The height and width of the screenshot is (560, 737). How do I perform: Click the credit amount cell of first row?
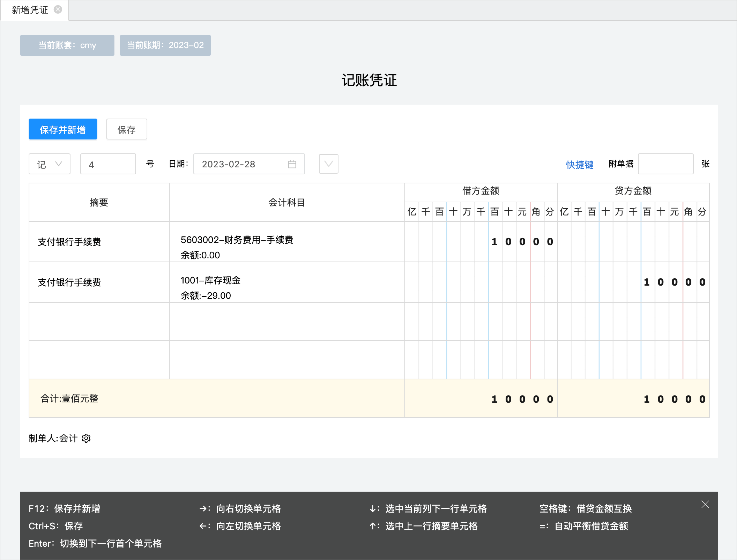pyautogui.click(x=633, y=242)
